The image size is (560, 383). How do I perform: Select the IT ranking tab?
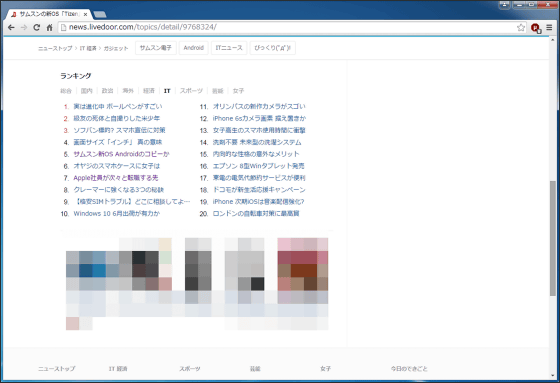(x=167, y=91)
